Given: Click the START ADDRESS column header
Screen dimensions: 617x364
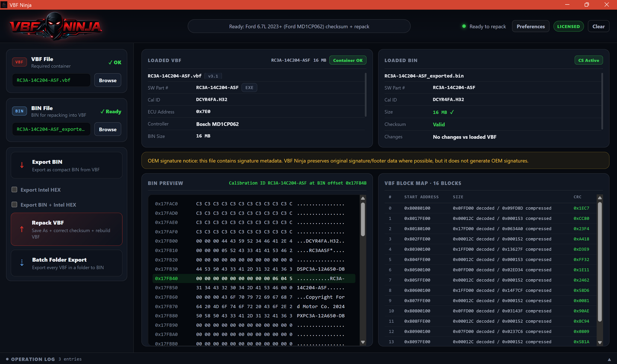Looking at the screenshot, I should (x=421, y=197).
